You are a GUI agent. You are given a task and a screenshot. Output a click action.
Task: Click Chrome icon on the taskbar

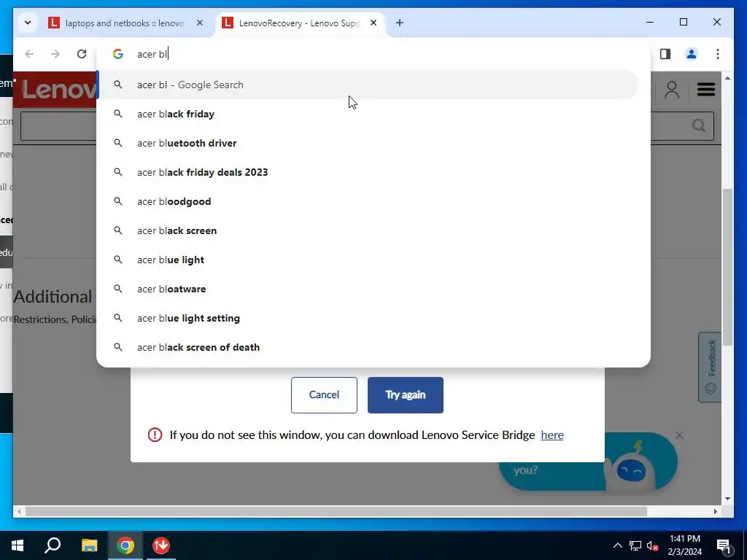pyautogui.click(x=125, y=545)
